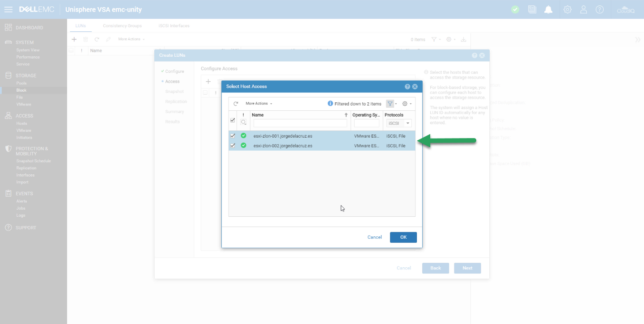
Task: Toggle select-all checkbox in LUNs table
Action: point(71,50)
